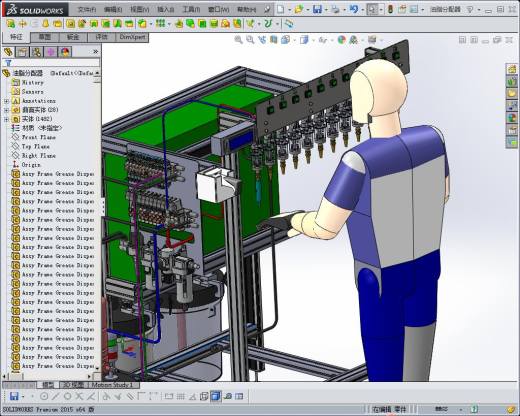Expand panel tabs with double chevron
Image resolution: width=520 pixels, height=416 pixels.
coord(96,52)
